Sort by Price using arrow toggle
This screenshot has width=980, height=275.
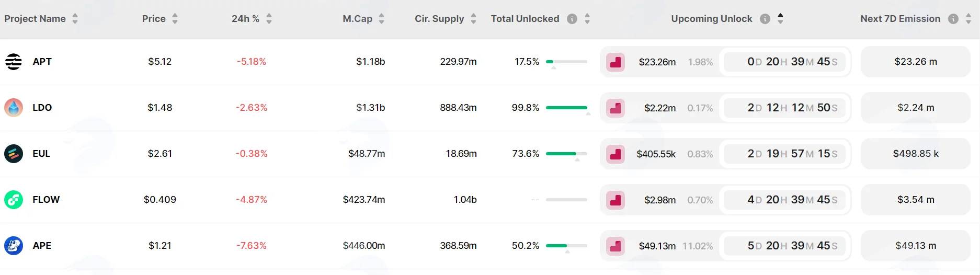pyautogui.click(x=175, y=19)
